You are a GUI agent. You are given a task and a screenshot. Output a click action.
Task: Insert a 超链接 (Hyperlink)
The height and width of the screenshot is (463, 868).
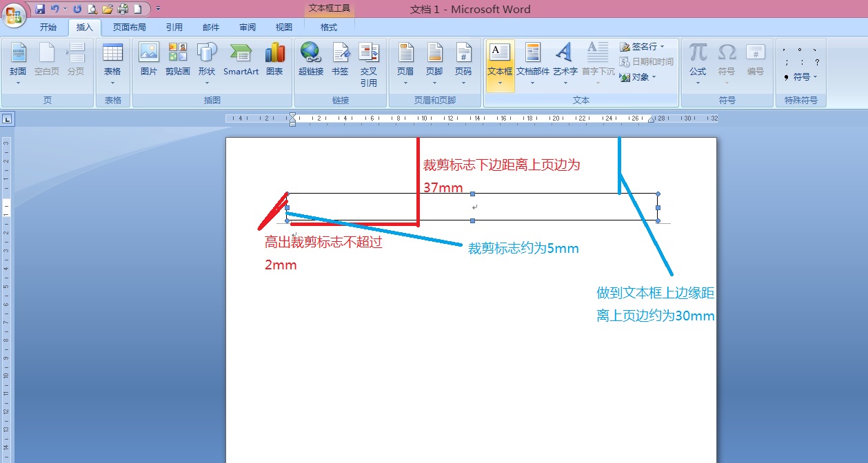click(x=310, y=62)
